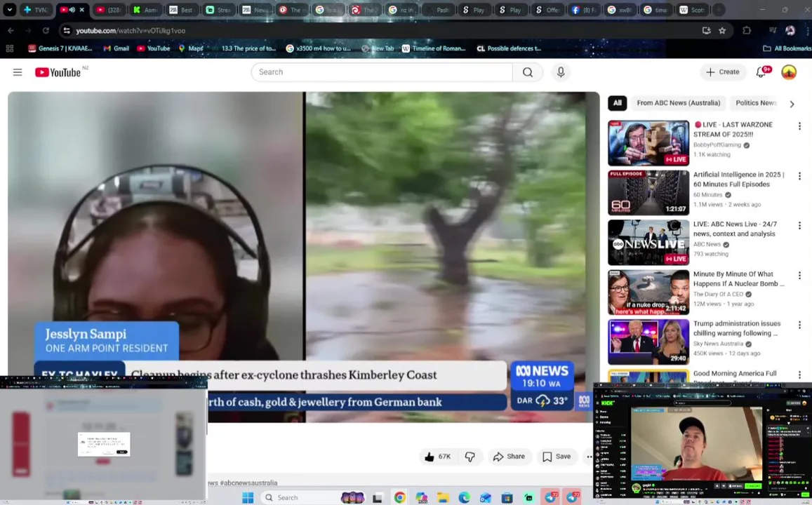Open options for LAST WARZONE STREAM video
Screen dimensions: 812x505
coord(799,126)
